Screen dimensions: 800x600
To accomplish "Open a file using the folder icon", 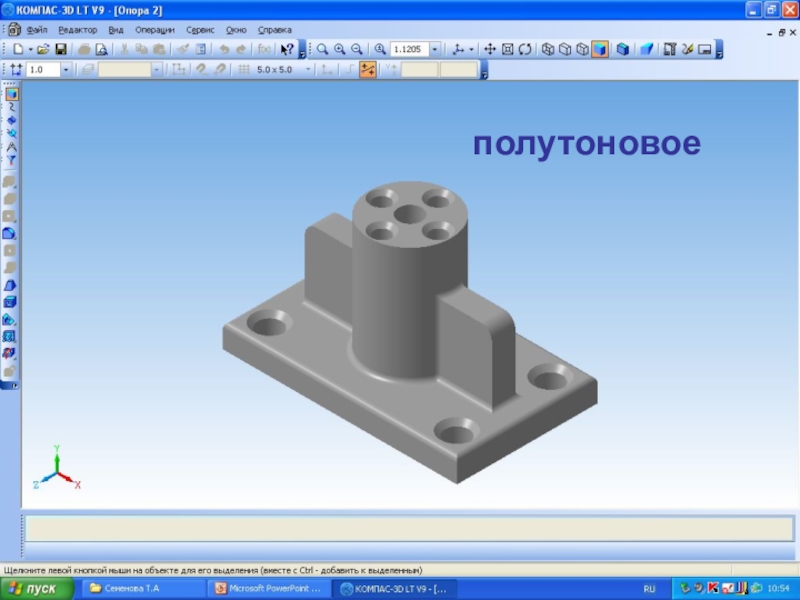I will tap(43, 49).
